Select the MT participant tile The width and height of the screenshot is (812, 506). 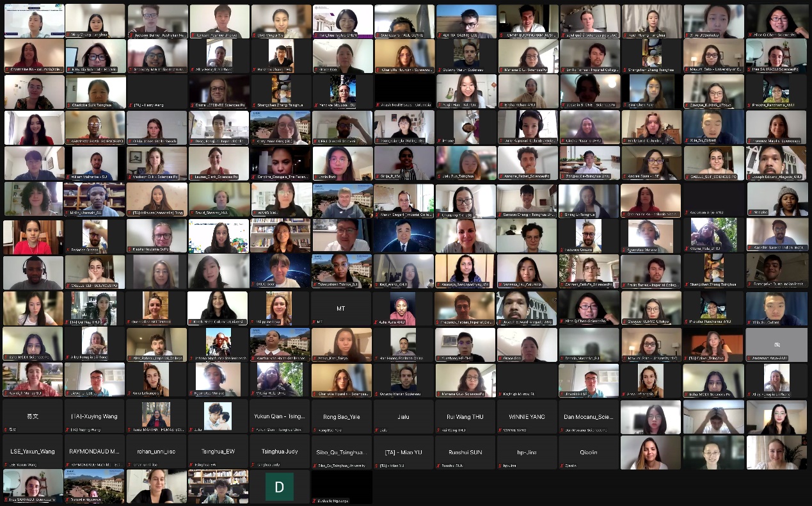(342, 309)
